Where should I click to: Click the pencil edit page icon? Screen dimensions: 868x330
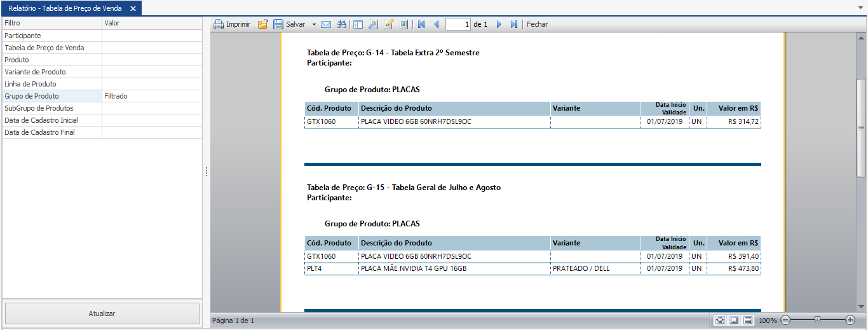388,24
